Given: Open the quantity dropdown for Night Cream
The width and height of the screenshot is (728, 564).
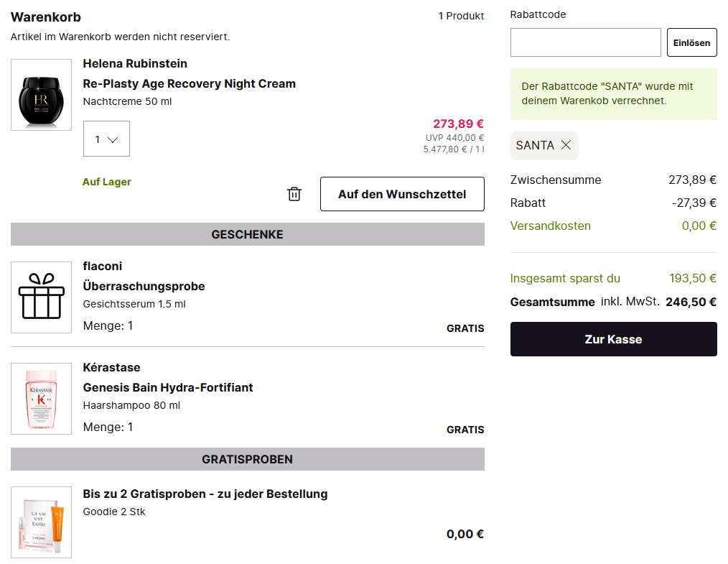Looking at the screenshot, I should click(x=106, y=139).
